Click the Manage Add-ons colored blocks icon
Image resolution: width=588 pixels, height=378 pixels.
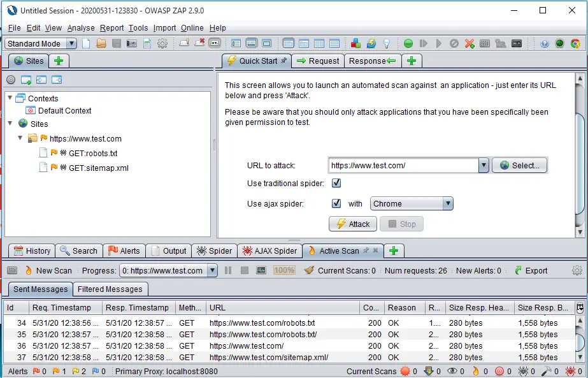tap(355, 43)
